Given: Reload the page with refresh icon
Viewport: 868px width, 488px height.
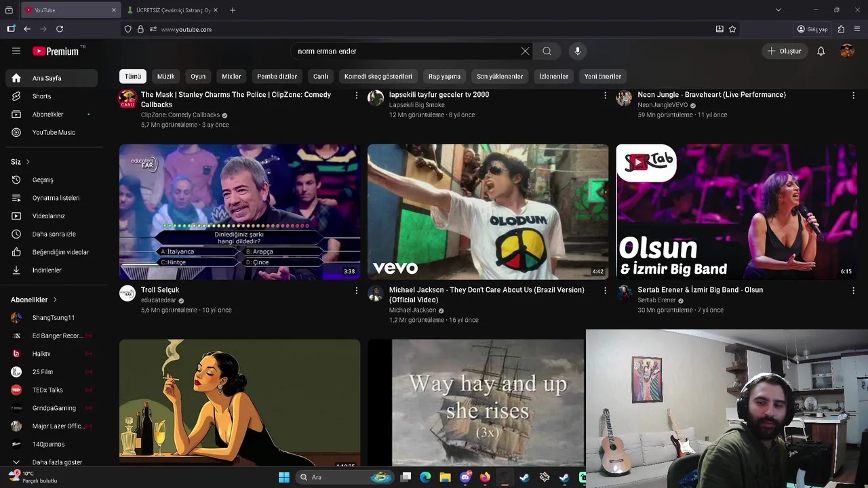Looking at the screenshot, I should pyautogui.click(x=60, y=29).
